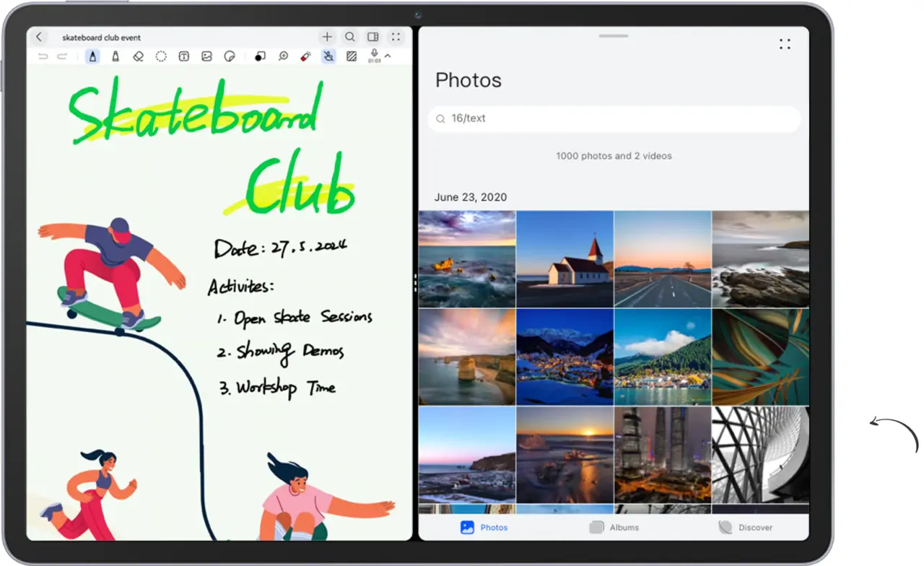Open the Discover tab

click(x=746, y=528)
